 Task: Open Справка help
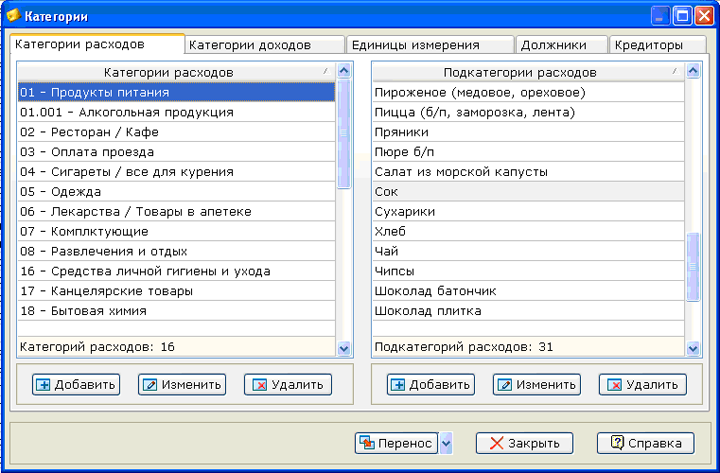click(646, 443)
